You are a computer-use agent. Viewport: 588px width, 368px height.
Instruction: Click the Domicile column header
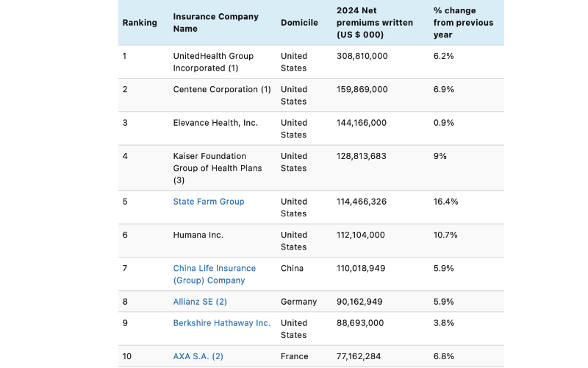pyautogui.click(x=299, y=23)
